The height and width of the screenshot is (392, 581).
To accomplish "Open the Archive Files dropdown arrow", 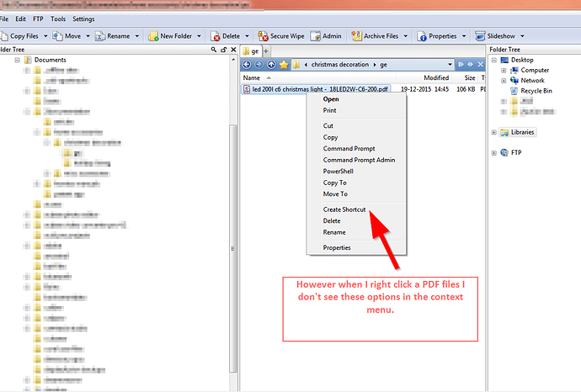I will click(405, 36).
